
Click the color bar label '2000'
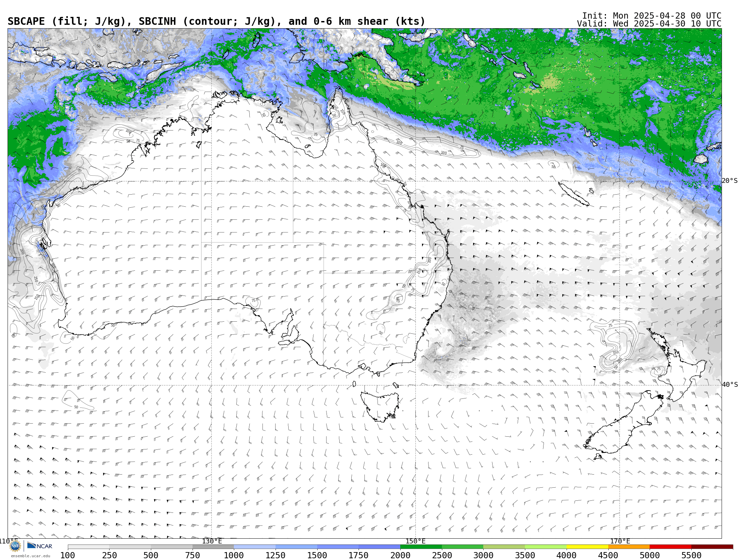point(400,556)
